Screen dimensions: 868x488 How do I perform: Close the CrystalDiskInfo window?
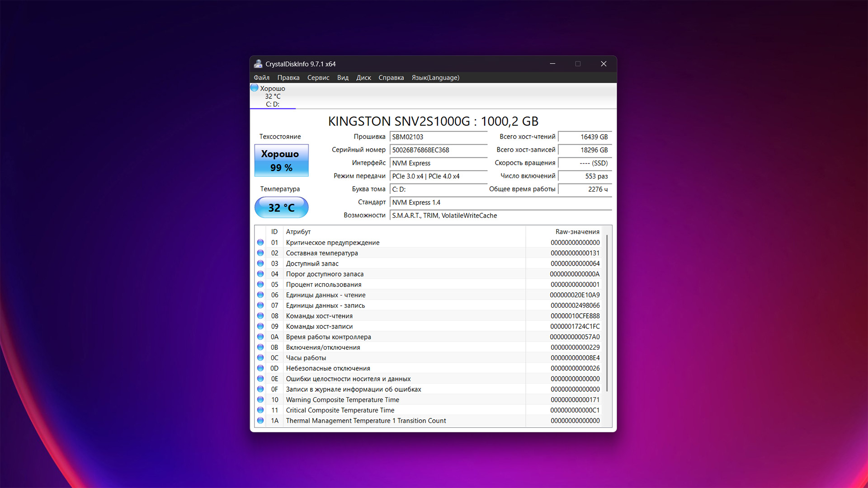[604, 64]
